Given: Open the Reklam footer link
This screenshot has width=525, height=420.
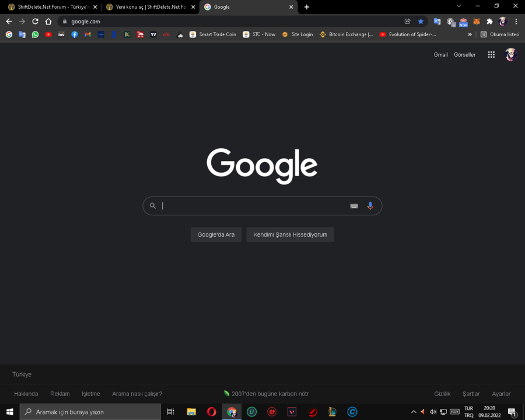Looking at the screenshot, I should (x=60, y=394).
